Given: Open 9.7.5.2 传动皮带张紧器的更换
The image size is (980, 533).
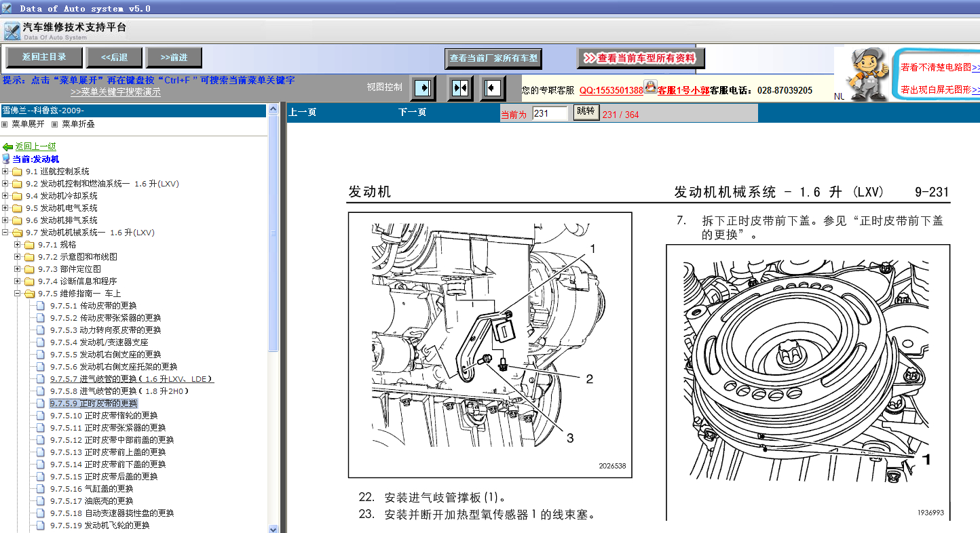Looking at the screenshot, I should click(105, 318).
